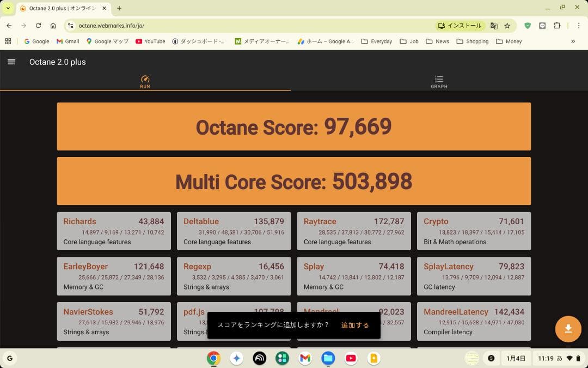The height and width of the screenshot is (368, 588).
Task: Switch to the GRAPH tab
Action: pos(439,82)
